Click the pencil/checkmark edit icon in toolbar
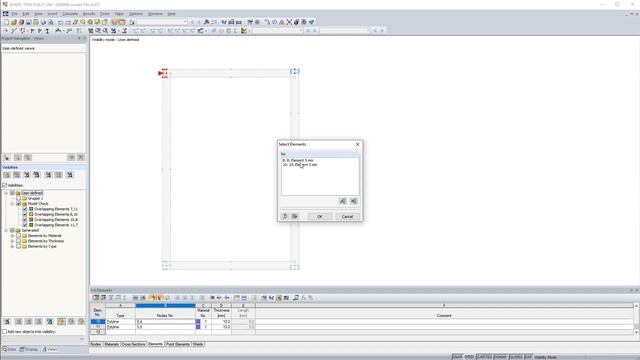Screen dimensions: 640x360 pos(244,31)
